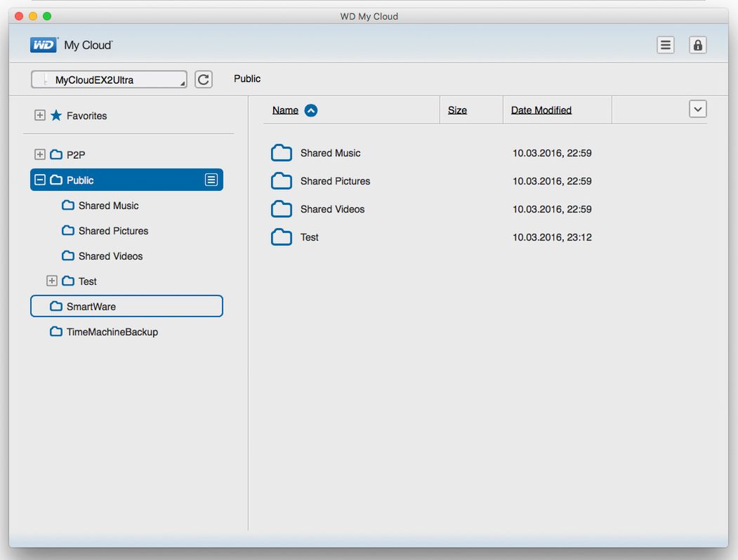Expand the Favorites tree node
The height and width of the screenshot is (560, 738).
pyautogui.click(x=39, y=115)
